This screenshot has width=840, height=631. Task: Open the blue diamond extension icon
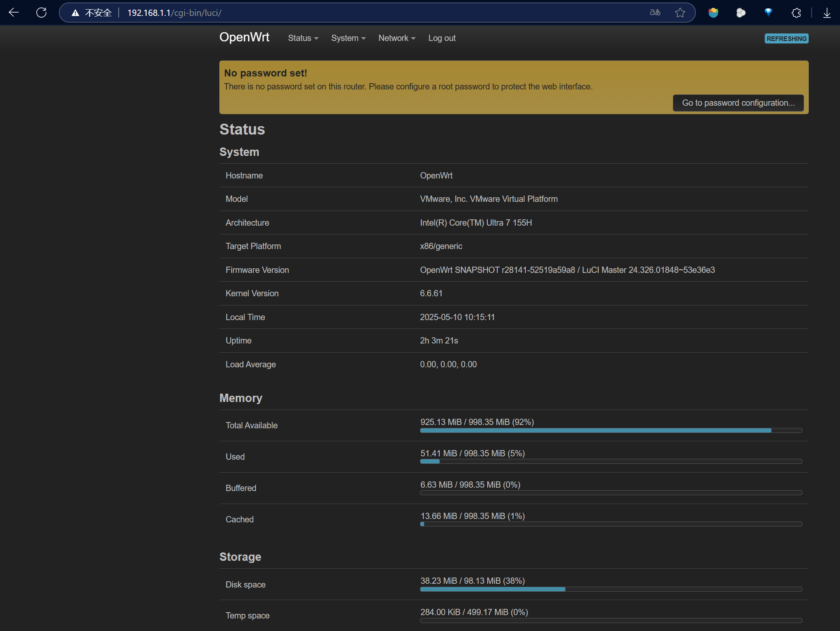tap(768, 13)
